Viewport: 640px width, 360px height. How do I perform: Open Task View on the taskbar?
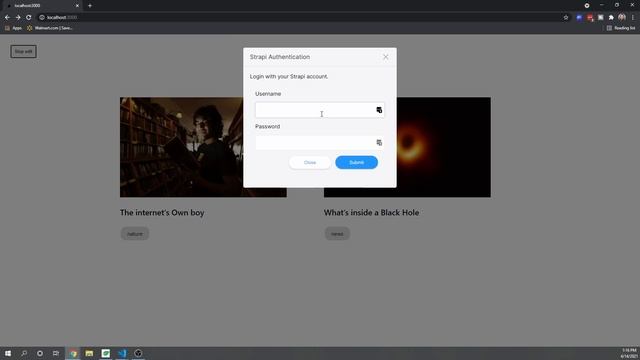[x=56, y=353]
